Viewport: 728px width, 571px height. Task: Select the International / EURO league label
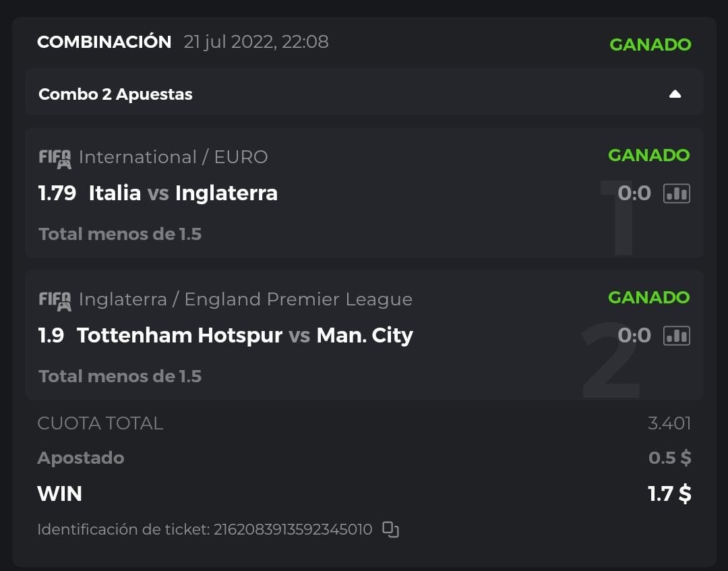[173, 157]
